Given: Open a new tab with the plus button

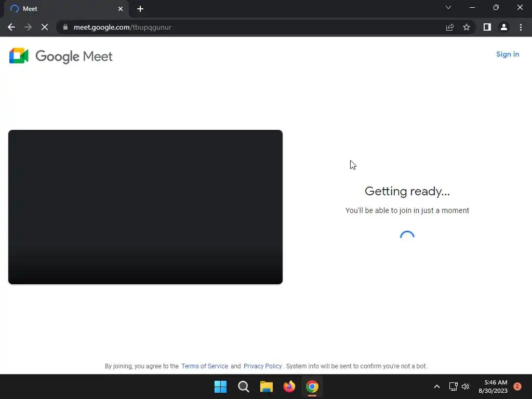Looking at the screenshot, I should pos(140,9).
